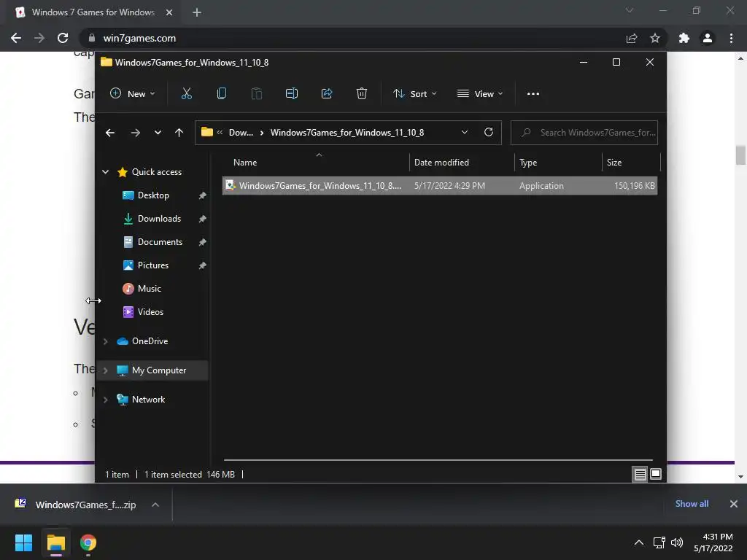Open download item options chevron
Screen dimensions: 747x560
pyautogui.click(x=155, y=505)
